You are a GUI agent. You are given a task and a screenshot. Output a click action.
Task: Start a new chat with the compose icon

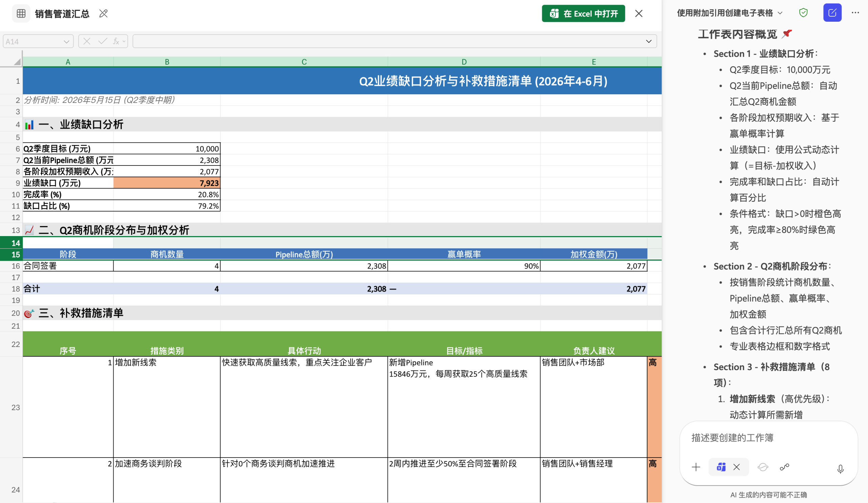832,13
